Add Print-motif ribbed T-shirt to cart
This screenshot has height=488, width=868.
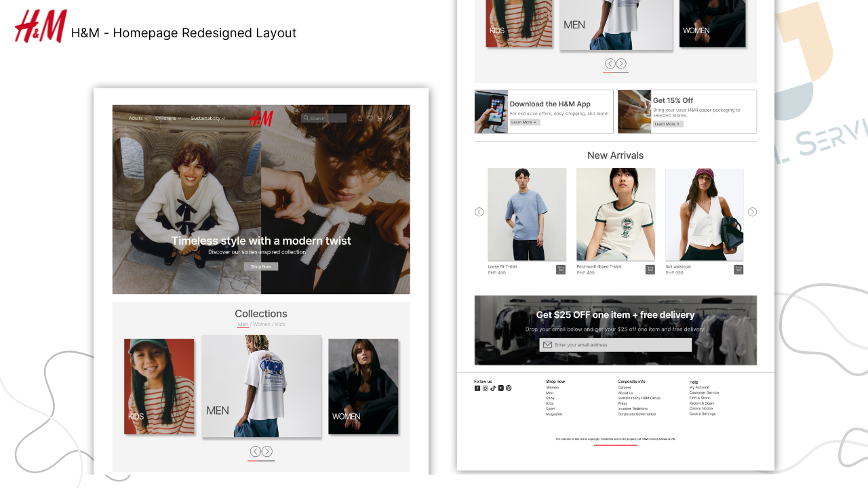(650, 270)
